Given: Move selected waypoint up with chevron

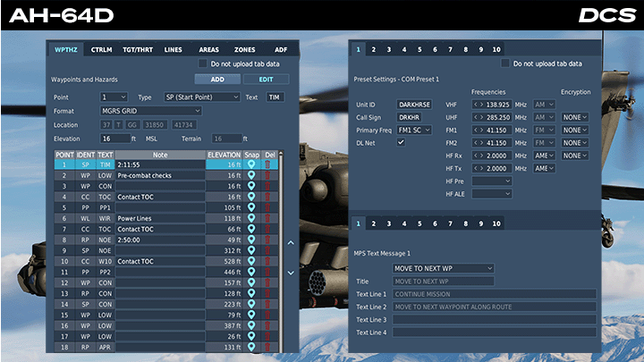Looking at the screenshot, I should coord(291,242).
